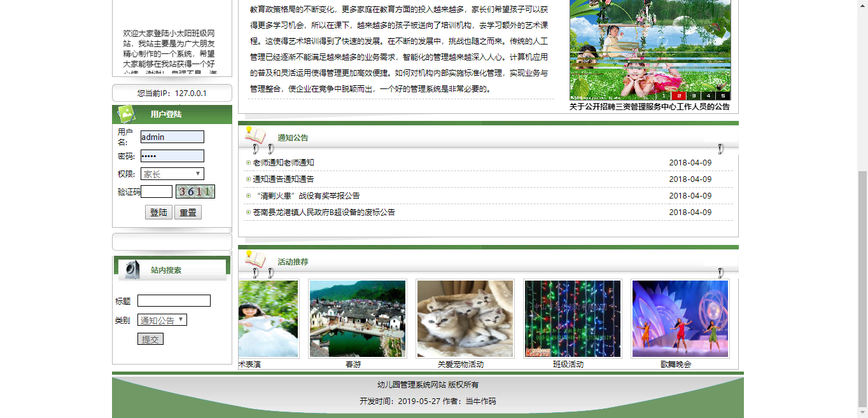Click the 登陆 login button
Screen dimensions: 868x418
tap(158, 212)
